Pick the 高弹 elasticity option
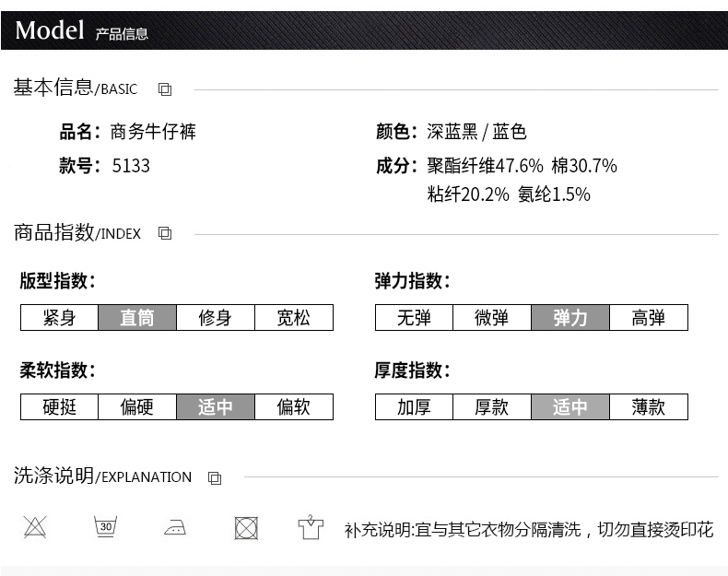Screen dimensions: 728x576 649,318
